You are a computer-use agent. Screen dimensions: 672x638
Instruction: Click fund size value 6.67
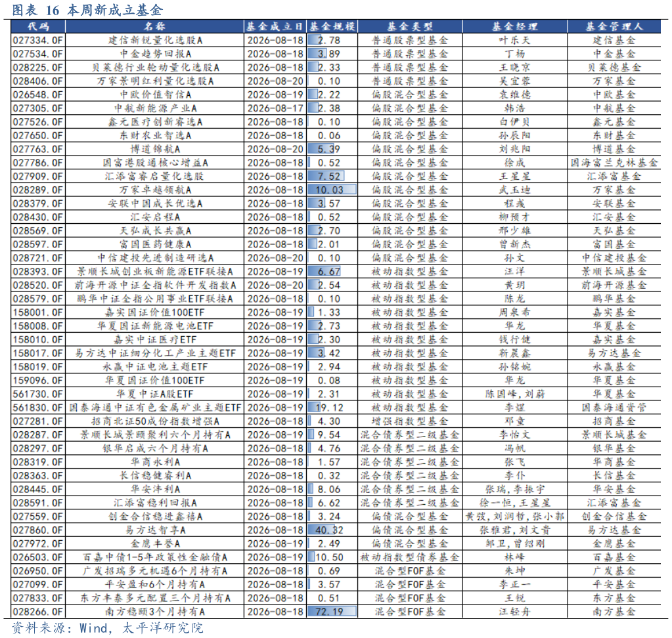(328, 272)
